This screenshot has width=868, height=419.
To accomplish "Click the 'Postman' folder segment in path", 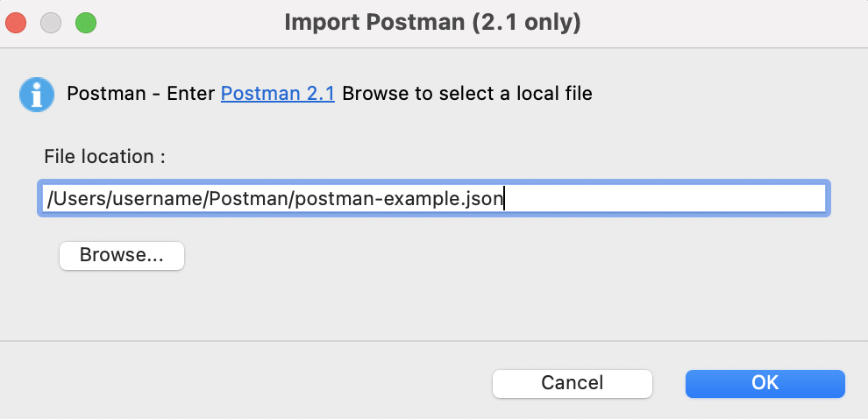I will tap(250, 199).
